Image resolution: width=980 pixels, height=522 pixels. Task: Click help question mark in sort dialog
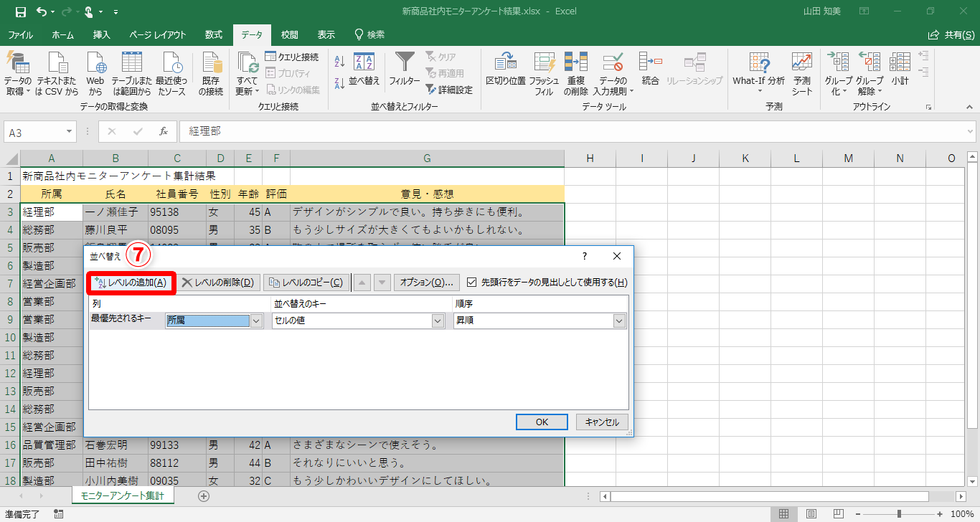(585, 256)
